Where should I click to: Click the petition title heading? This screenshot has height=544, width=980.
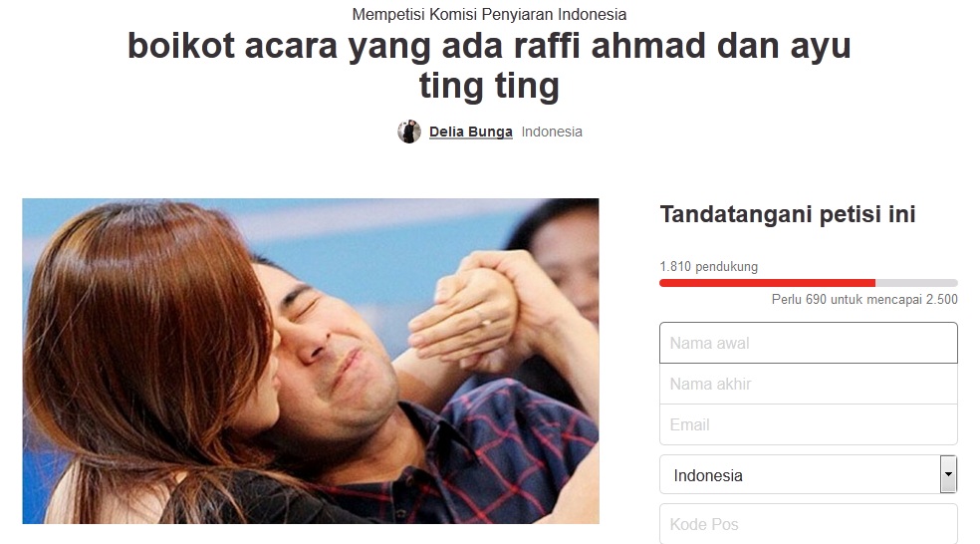tap(489, 65)
